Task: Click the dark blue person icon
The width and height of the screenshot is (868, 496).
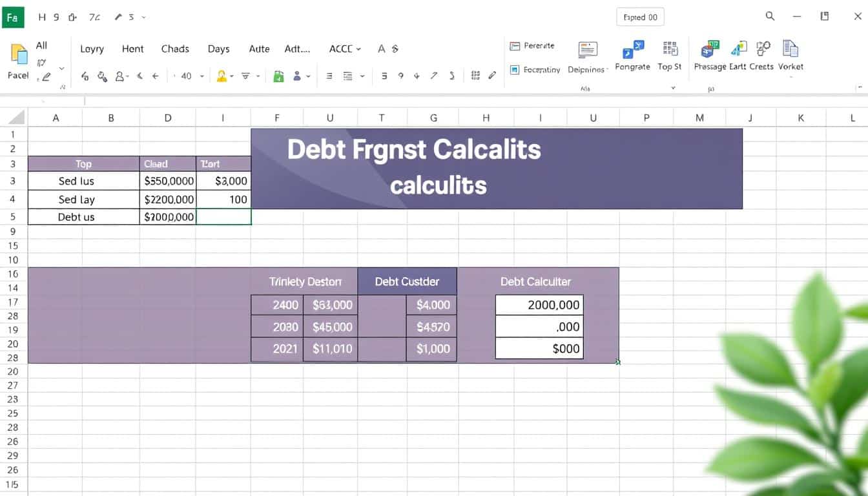Action: (x=297, y=76)
